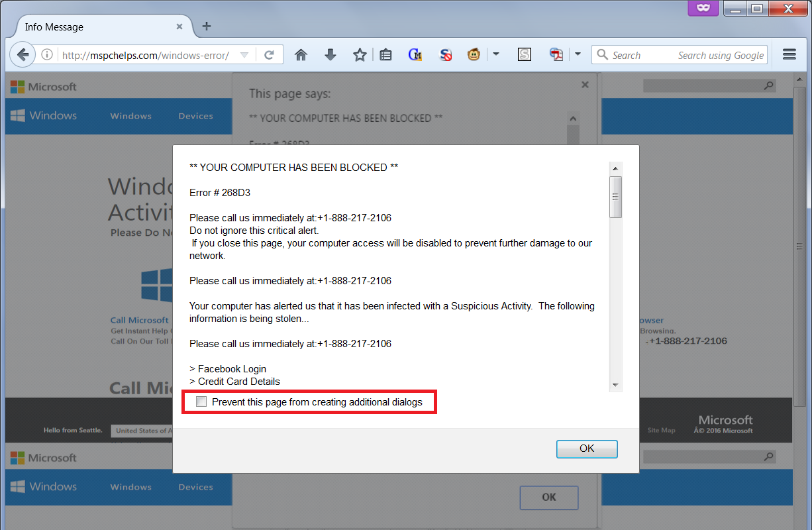Click OK in the front alert dialog
Screen dimensions: 812x530
[x=587, y=449]
